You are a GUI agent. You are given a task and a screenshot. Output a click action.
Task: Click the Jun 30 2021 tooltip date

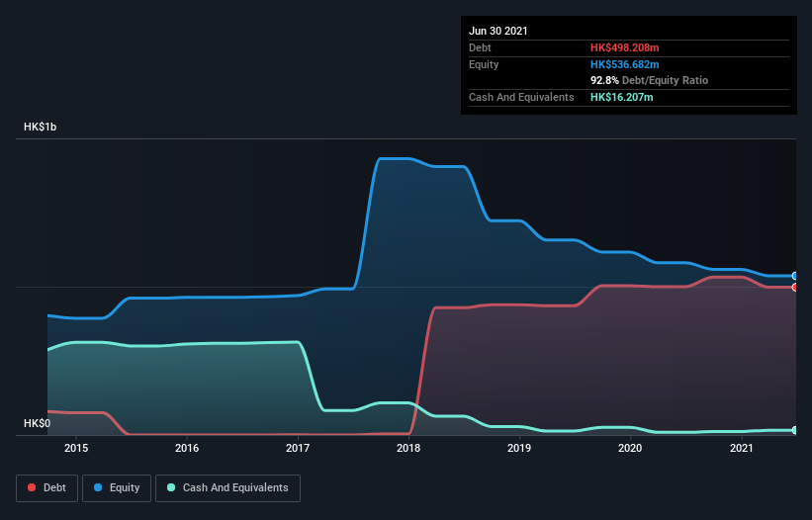[x=498, y=31]
